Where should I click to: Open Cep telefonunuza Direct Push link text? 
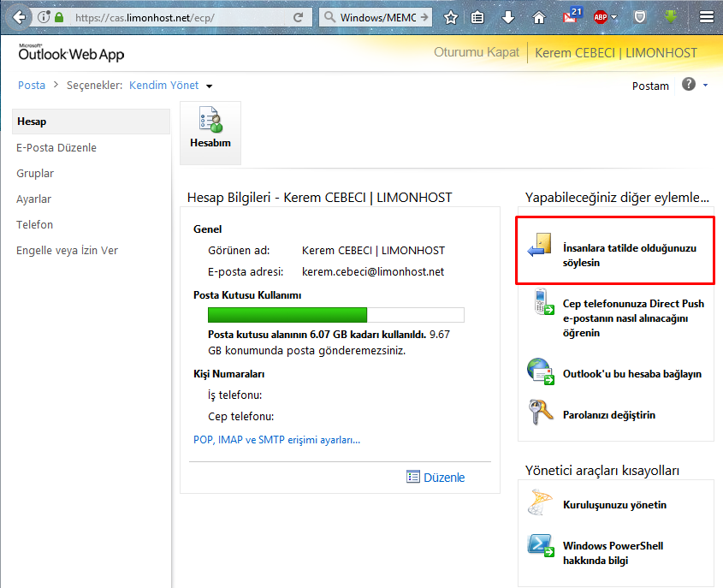[x=633, y=318]
